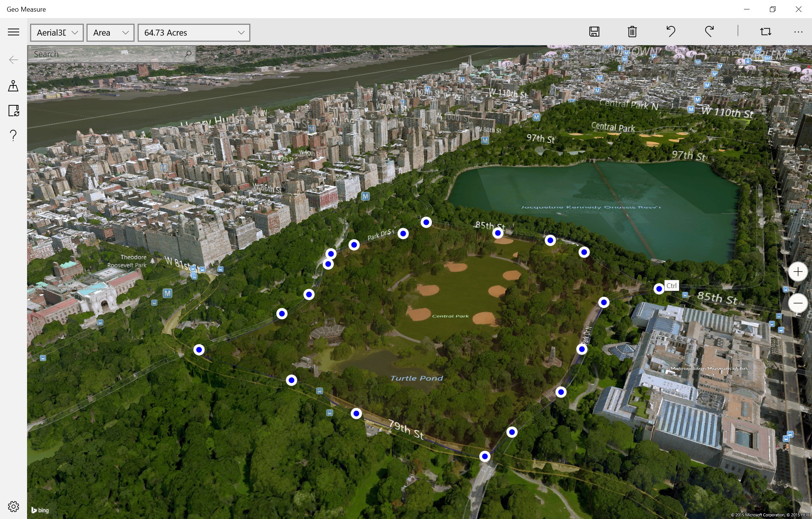
Task: Redo the point with redo arrow
Action: click(x=709, y=32)
